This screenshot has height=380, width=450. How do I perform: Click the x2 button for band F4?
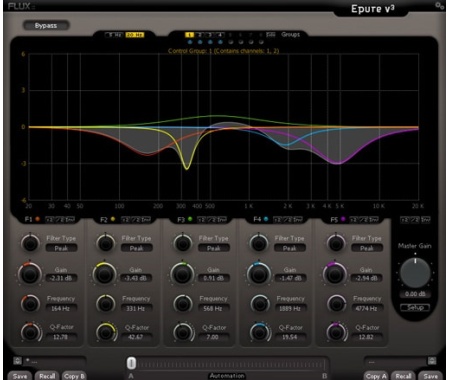click(277, 220)
